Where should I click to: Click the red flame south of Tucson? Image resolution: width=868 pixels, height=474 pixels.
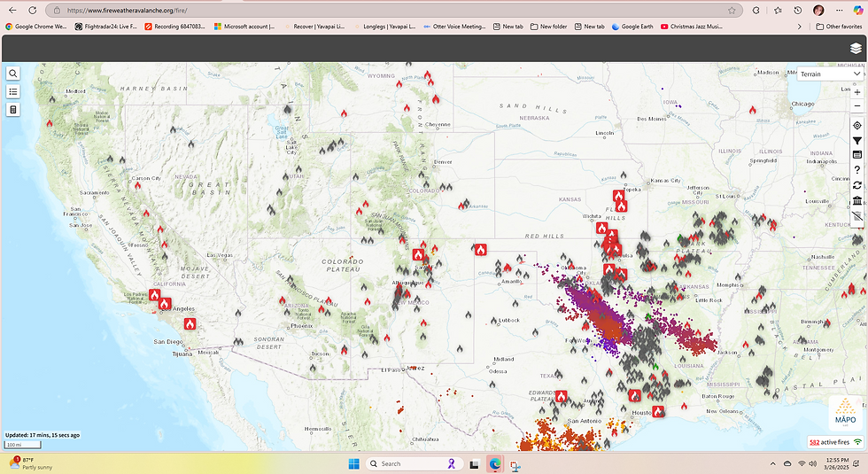tap(345, 350)
